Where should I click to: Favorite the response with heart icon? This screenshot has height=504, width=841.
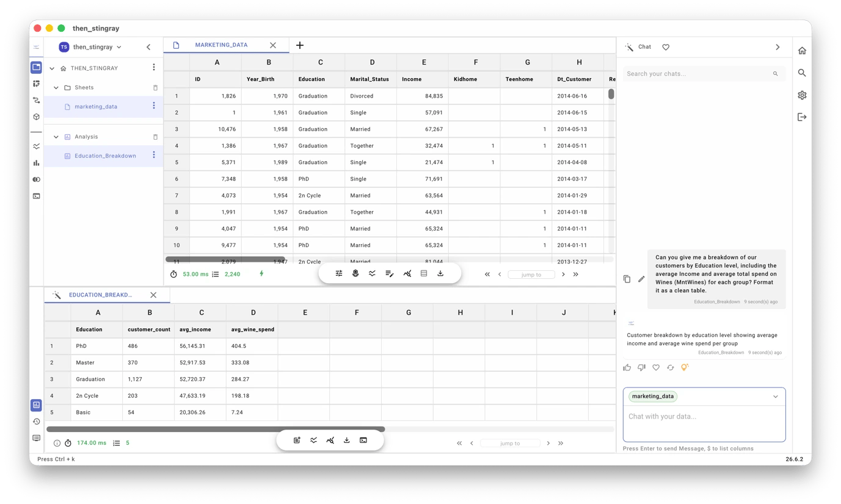[656, 367]
